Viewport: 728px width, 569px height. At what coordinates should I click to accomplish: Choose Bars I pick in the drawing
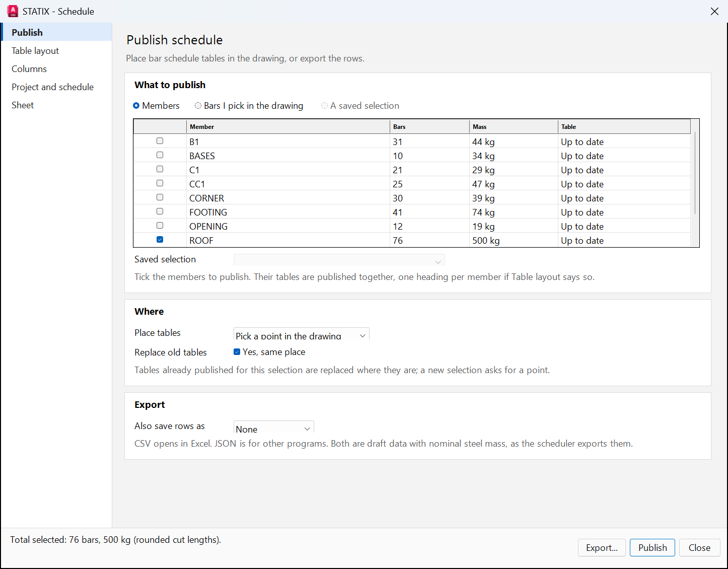pyautogui.click(x=249, y=106)
